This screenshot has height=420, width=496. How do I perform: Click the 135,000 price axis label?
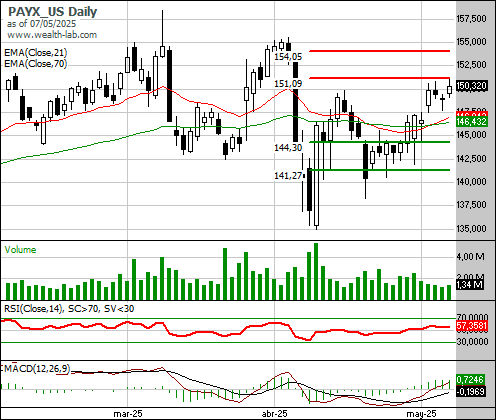[471, 229]
